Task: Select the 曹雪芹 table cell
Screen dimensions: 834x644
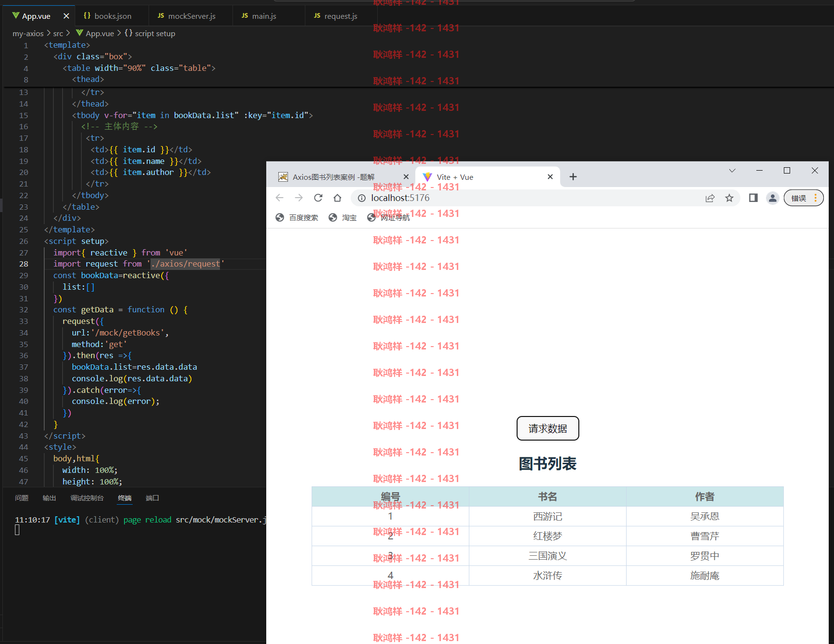Action: click(x=705, y=536)
